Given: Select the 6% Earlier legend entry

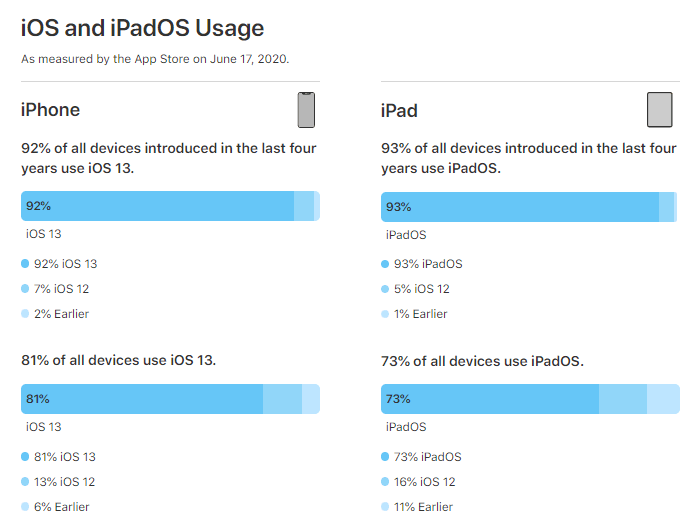Looking at the screenshot, I should [x=55, y=507].
